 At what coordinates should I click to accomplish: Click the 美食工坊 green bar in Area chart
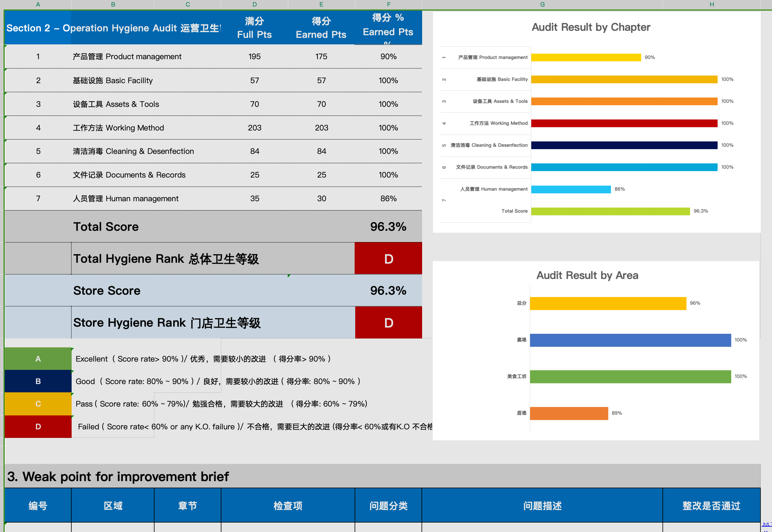(630, 377)
